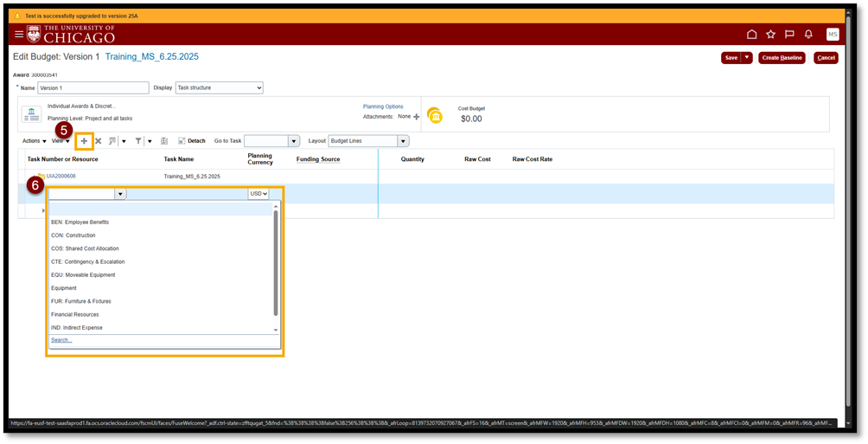Click the Create Baseline button

pyautogui.click(x=782, y=58)
